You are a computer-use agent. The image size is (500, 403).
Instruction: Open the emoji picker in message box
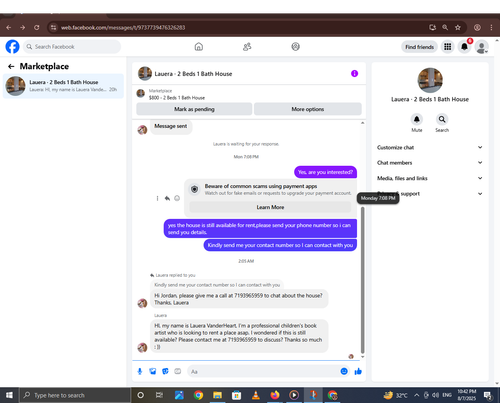point(344,371)
